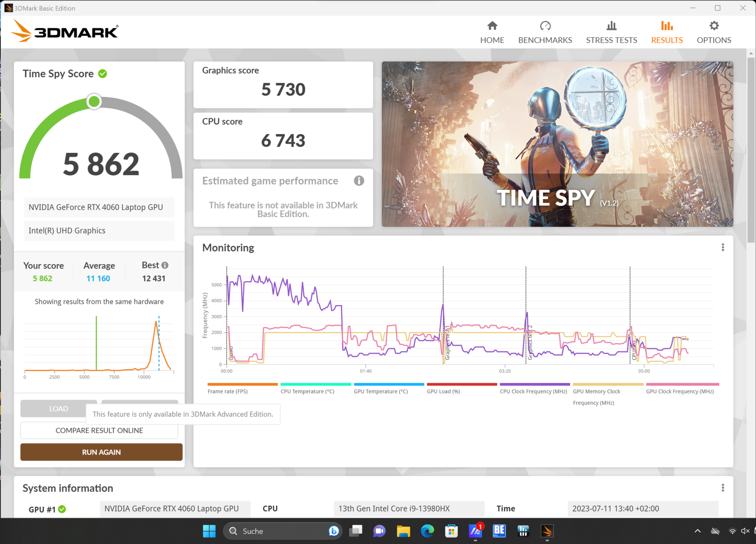
Task: Show hidden system tray icons
Action: 697,531
